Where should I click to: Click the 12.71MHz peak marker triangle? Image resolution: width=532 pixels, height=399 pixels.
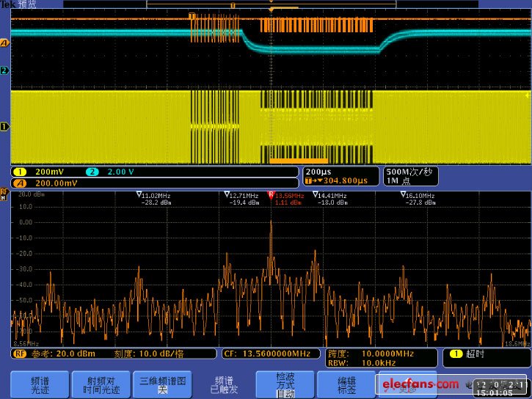(227, 196)
